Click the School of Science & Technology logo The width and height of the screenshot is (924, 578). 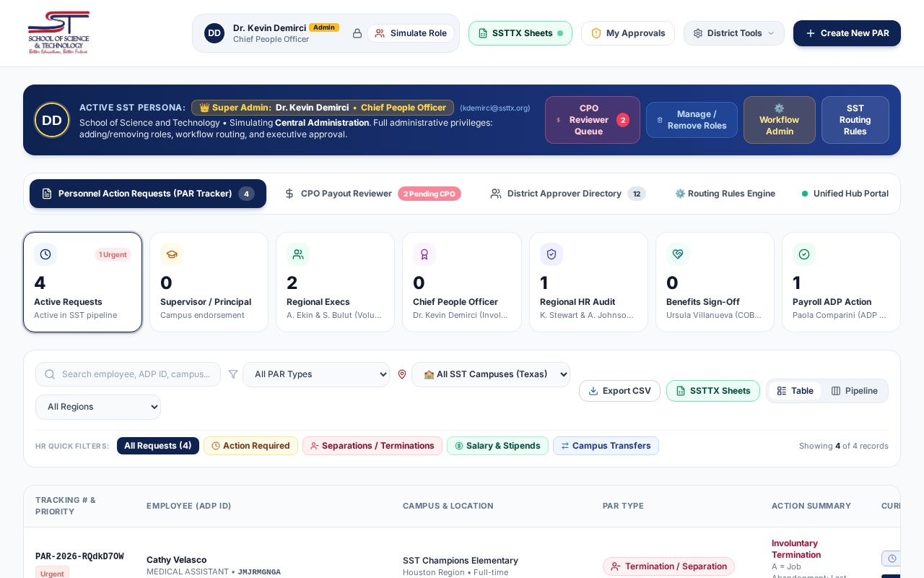pos(58,33)
